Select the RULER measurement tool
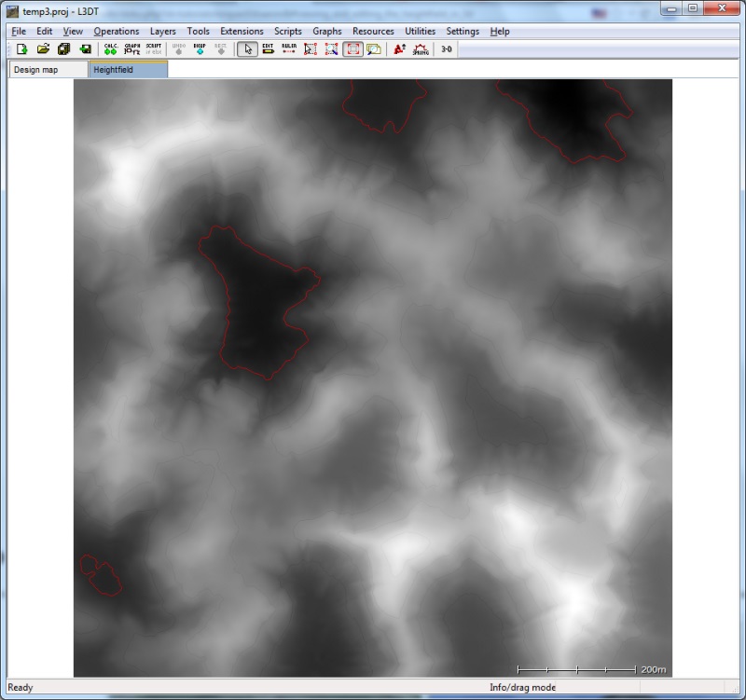The width and height of the screenshot is (746, 700). [x=289, y=49]
